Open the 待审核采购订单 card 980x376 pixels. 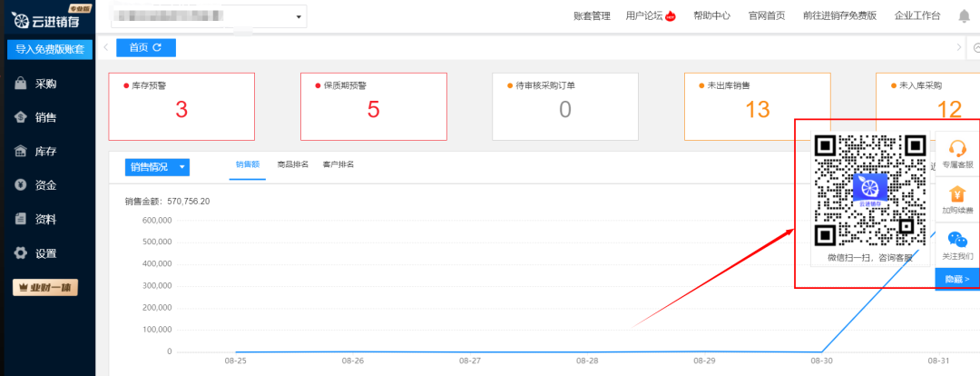pos(565,106)
